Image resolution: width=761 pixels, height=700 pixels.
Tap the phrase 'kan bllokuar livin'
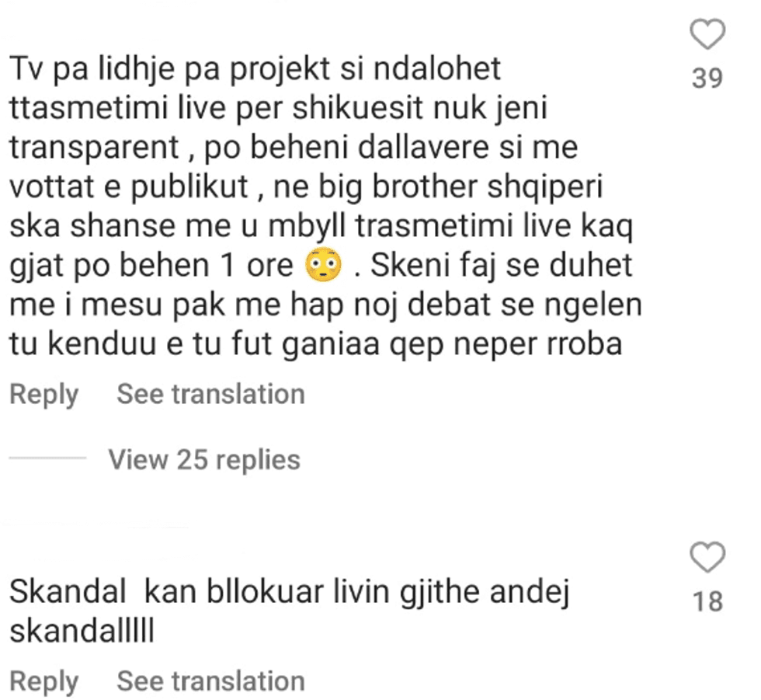tap(267, 592)
